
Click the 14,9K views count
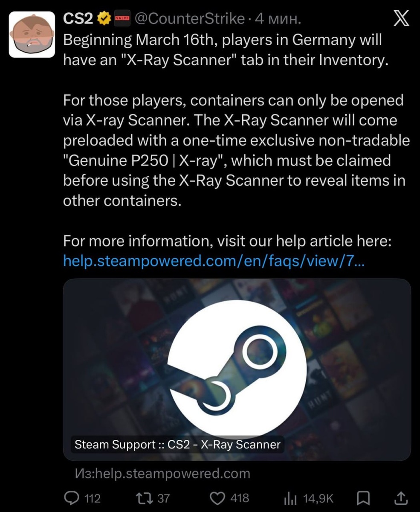[318, 498]
